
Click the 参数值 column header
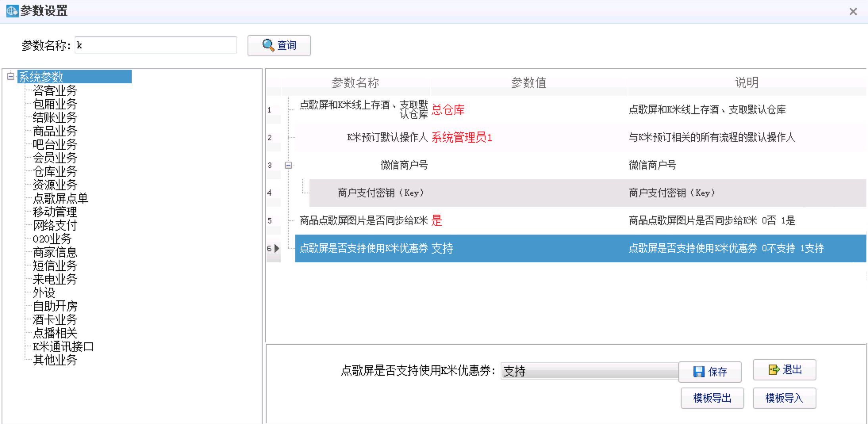coord(529,82)
